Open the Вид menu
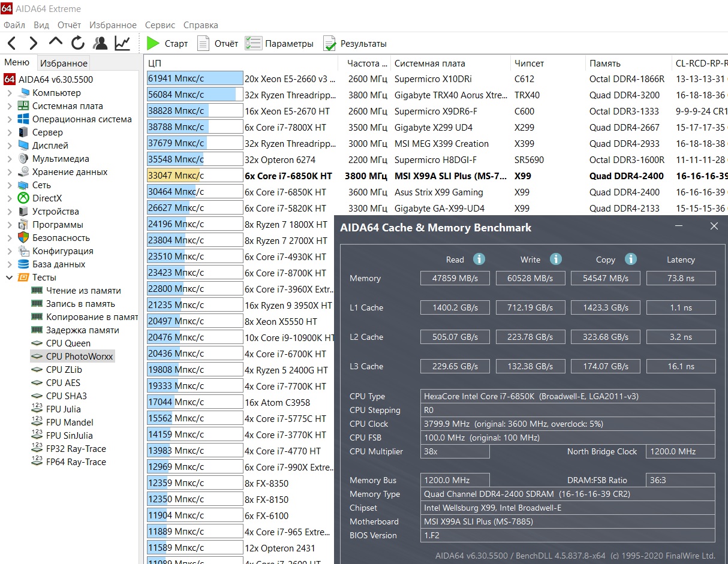Viewport: 728px width, 564px height. (x=41, y=25)
